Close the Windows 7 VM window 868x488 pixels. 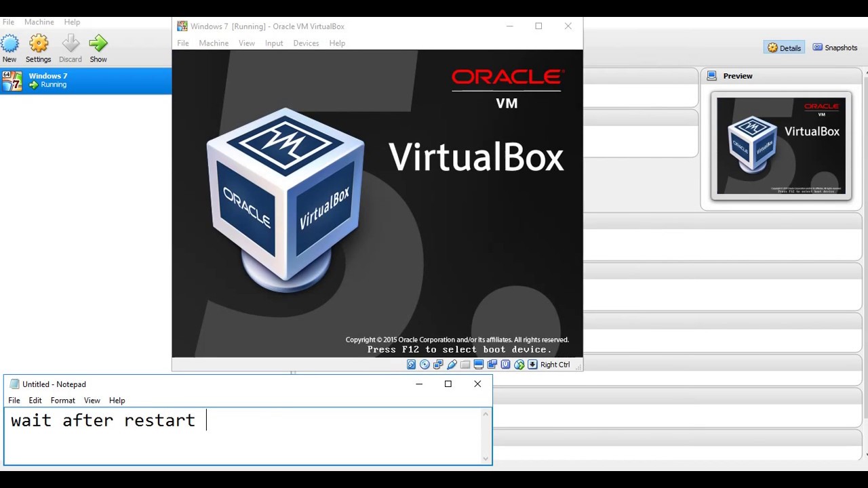tap(568, 26)
